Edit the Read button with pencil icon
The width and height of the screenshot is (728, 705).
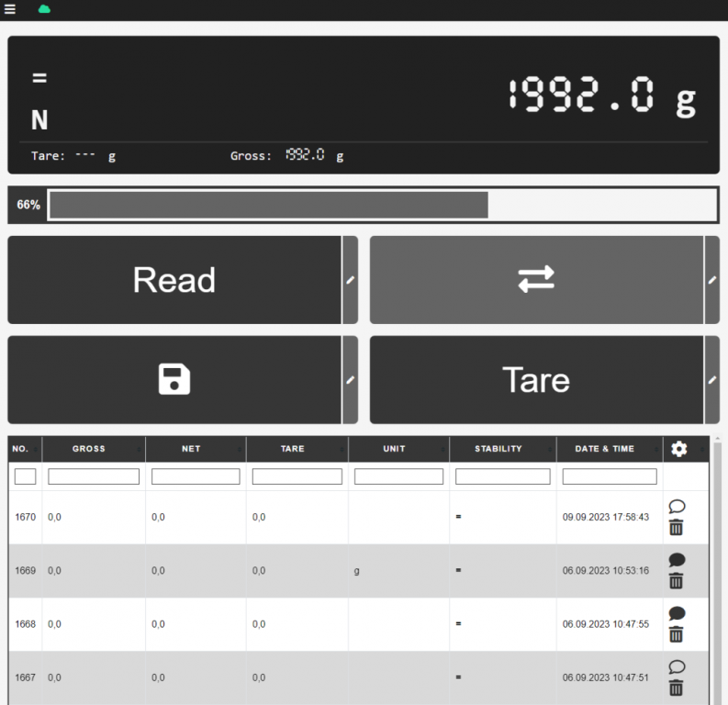[350, 280]
